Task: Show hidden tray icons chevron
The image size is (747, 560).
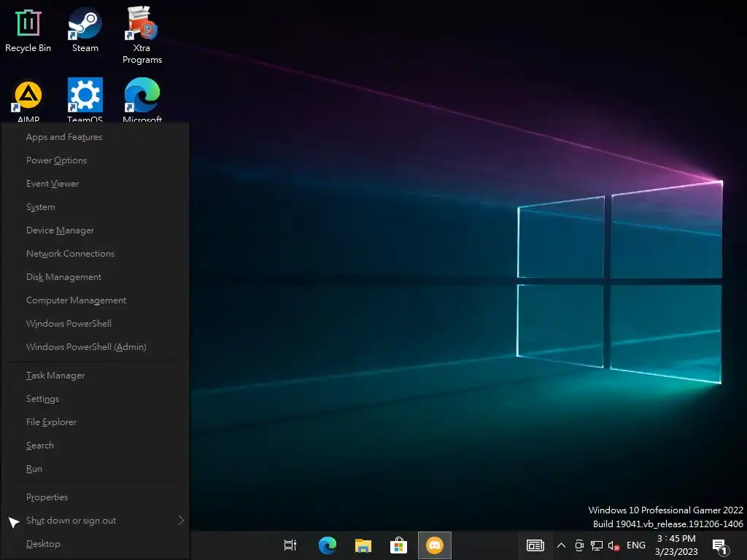Action: [561, 545]
